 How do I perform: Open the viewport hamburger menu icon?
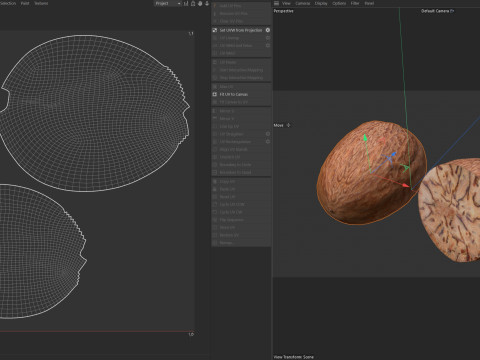(276, 3)
